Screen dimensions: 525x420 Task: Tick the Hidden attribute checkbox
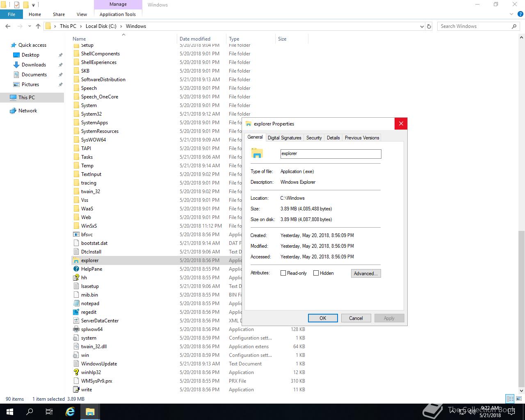coord(316,273)
